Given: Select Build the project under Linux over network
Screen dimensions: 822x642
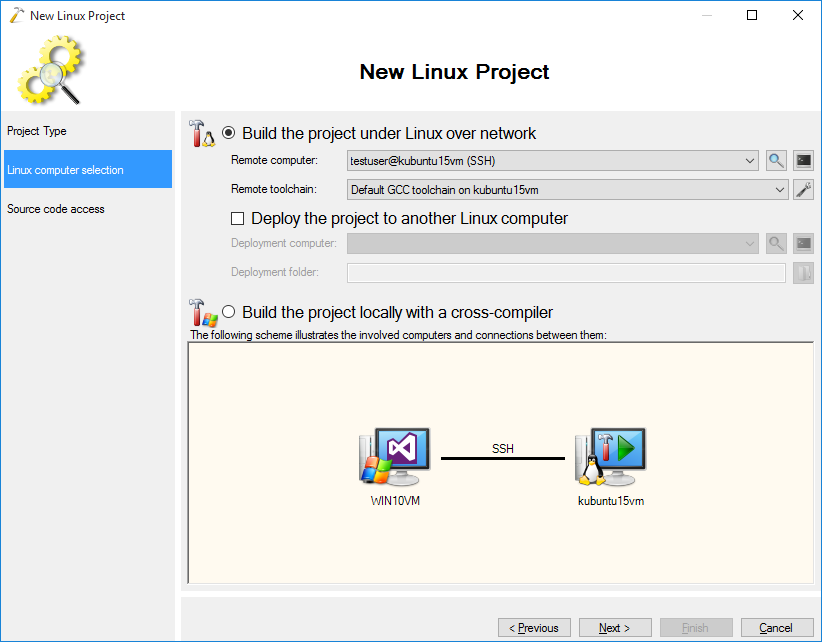Looking at the screenshot, I should pyautogui.click(x=229, y=133).
